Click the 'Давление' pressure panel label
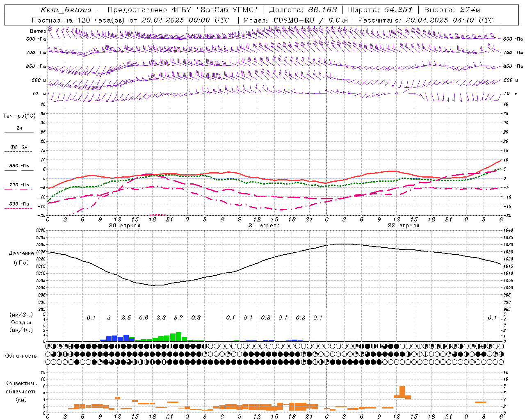525x420 pixels. coord(21,253)
